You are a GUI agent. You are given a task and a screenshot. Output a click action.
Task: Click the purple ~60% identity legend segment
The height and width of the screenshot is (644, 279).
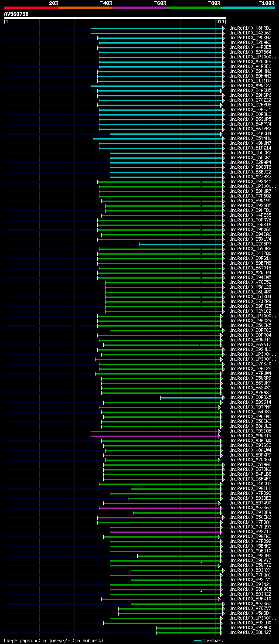click(139, 8)
